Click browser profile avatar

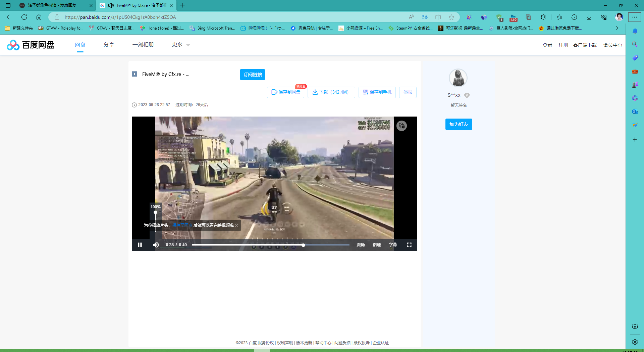619,17
